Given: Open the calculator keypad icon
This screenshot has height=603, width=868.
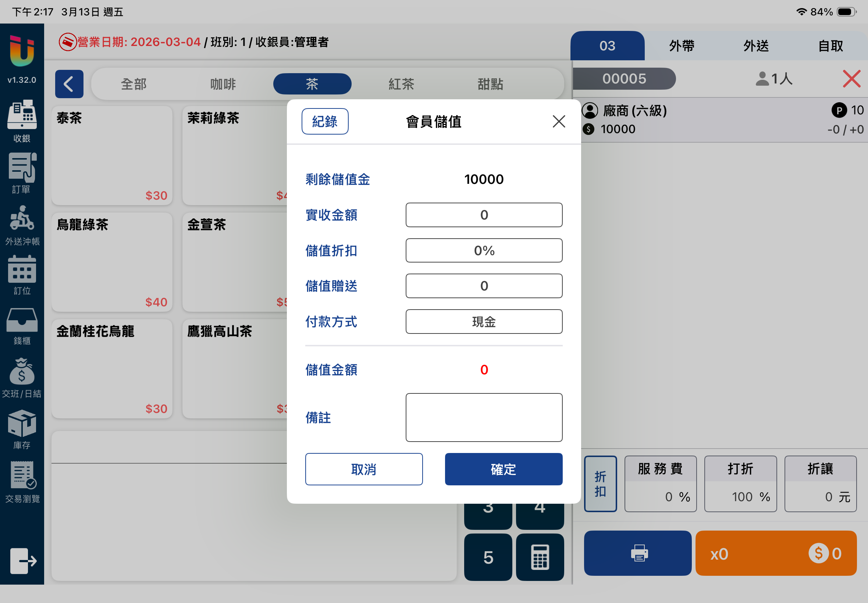Looking at the screenshot, I should click(x=540, y=557).
